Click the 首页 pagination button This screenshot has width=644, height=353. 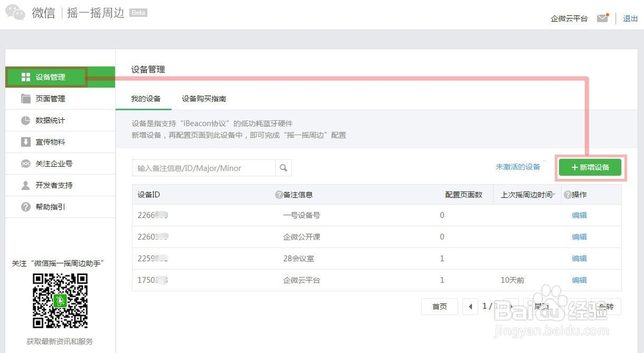pos(439,307)
